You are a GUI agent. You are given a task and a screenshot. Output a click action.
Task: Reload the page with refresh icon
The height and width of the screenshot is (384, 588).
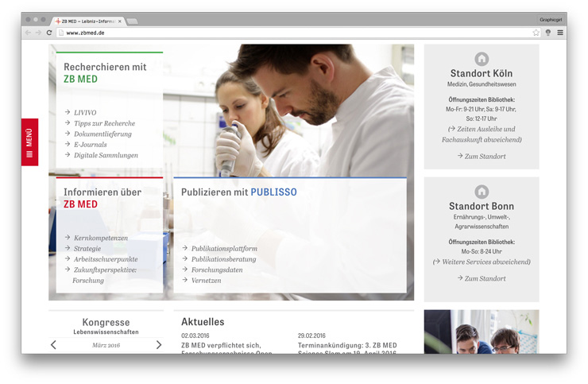[49, 33]
